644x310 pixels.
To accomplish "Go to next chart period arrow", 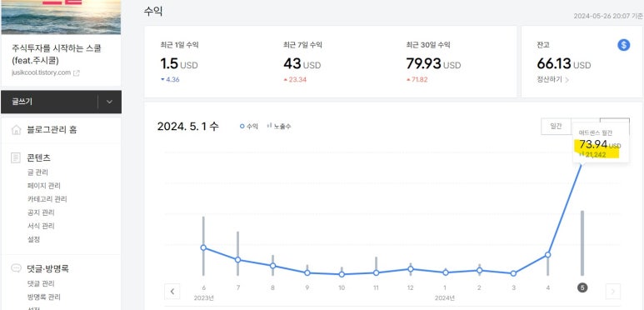I will coord(613,292).
